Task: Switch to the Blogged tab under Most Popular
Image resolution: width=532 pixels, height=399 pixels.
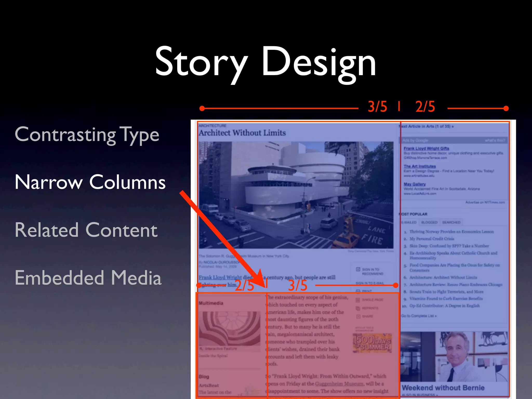Action: 429,222
